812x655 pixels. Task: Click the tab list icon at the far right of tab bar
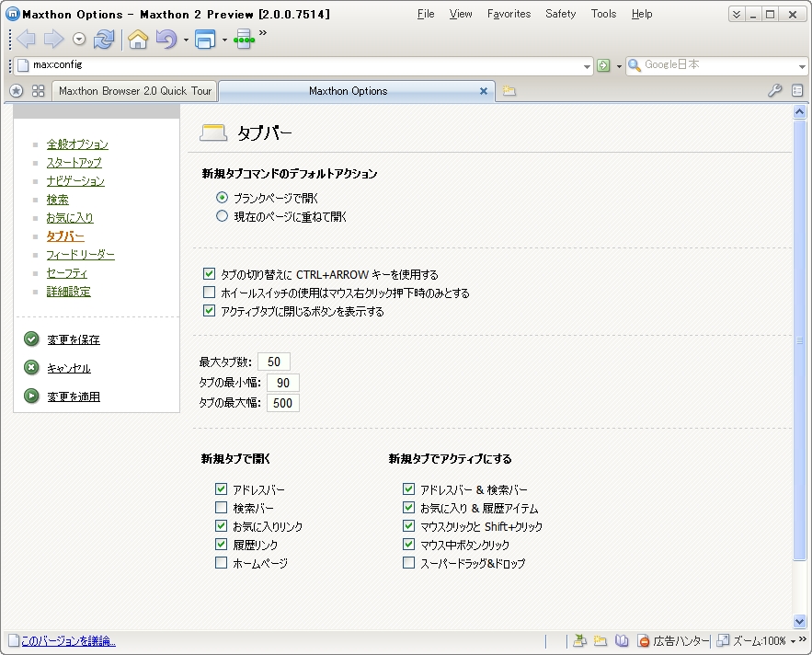797,91
